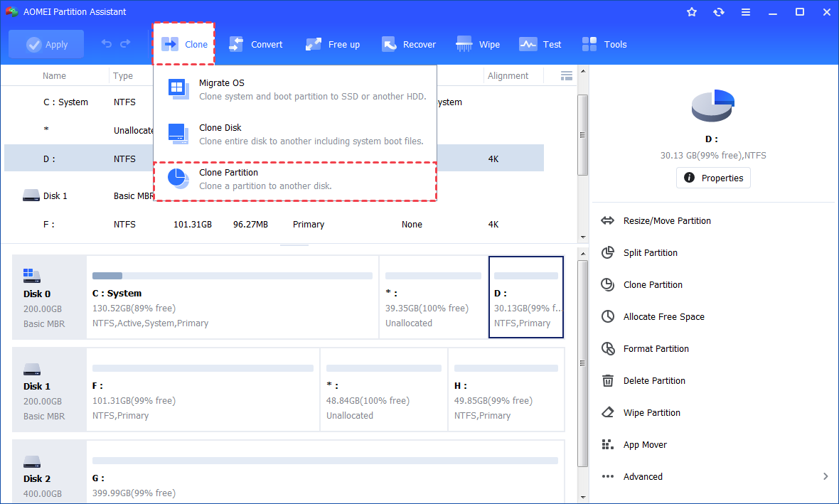Open the hamburger menu in title bar
This screenshot has width=839, height=504.
coord(745,12)
